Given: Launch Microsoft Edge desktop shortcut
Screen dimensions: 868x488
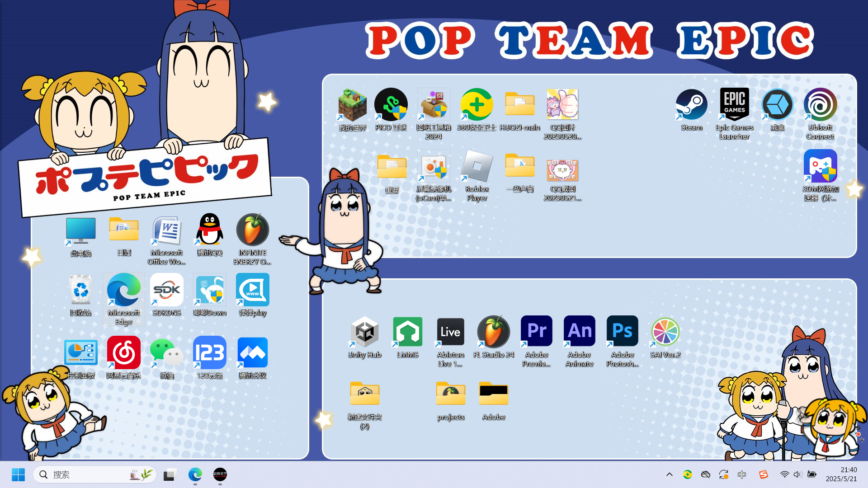Looking at the screenshot, I should 124,299.
